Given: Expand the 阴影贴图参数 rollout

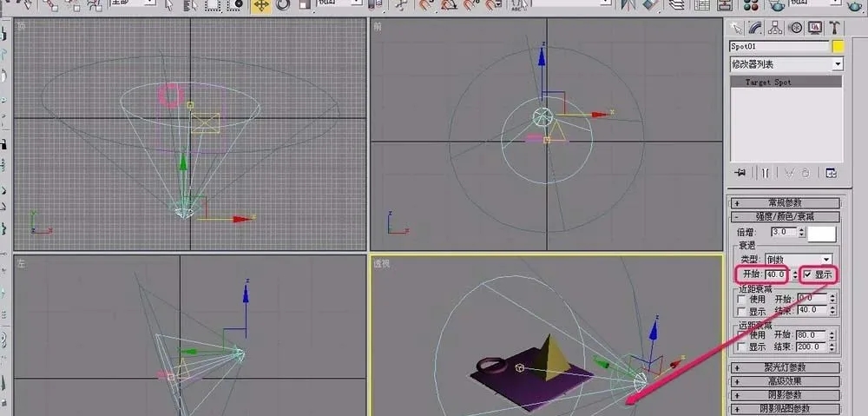Looking at the screenshot, I should pos(785,409).
